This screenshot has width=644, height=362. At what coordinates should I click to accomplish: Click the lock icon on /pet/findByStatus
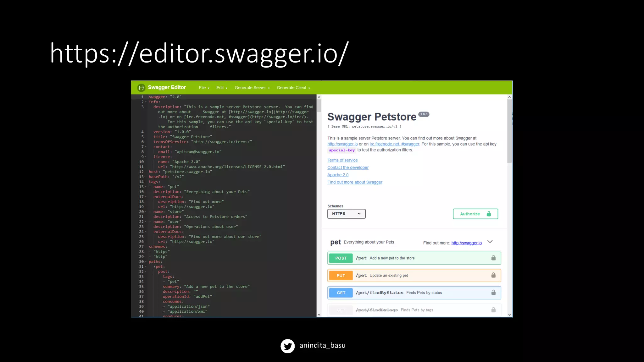pyautogui.click(x=493, y=293)
